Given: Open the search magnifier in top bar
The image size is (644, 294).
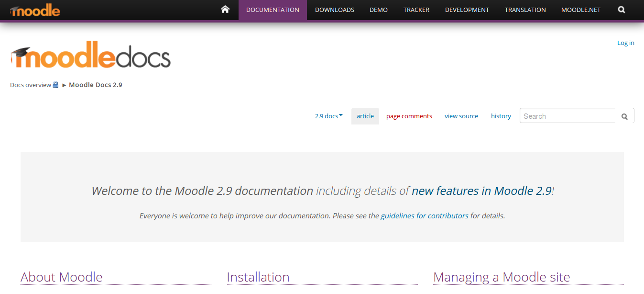Looking at the screenshot, I should click(x=621, y=10).
